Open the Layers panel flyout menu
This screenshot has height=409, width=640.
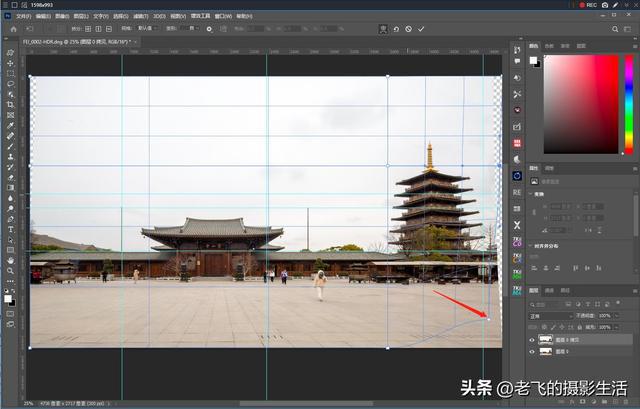[x=635, y=291]
